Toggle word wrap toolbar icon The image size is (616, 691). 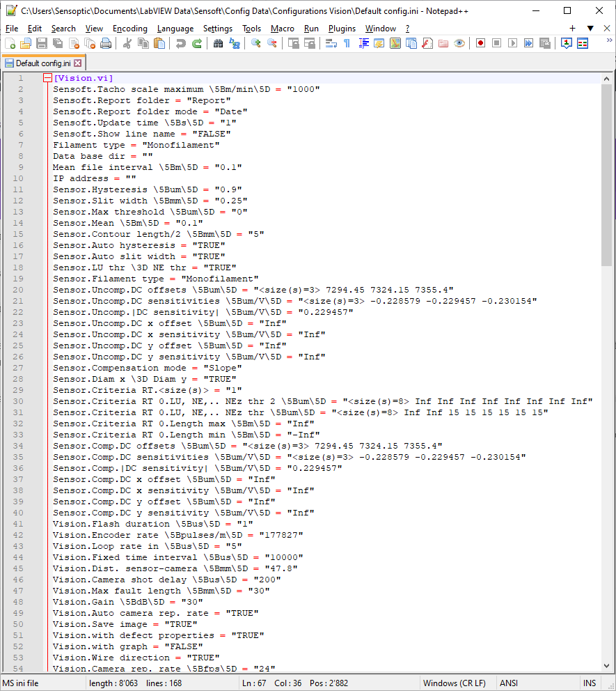(331, 43)
